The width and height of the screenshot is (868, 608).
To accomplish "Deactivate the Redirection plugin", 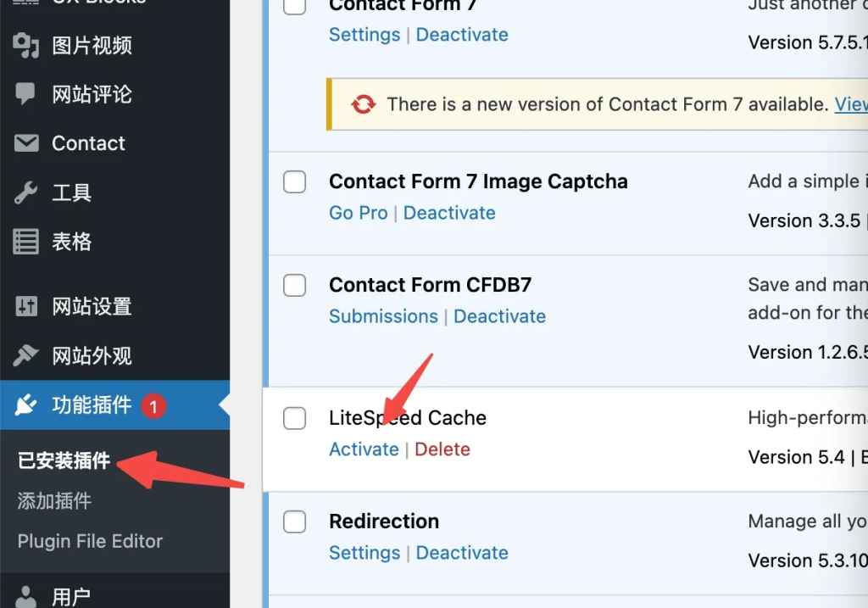I will (462, 553).
